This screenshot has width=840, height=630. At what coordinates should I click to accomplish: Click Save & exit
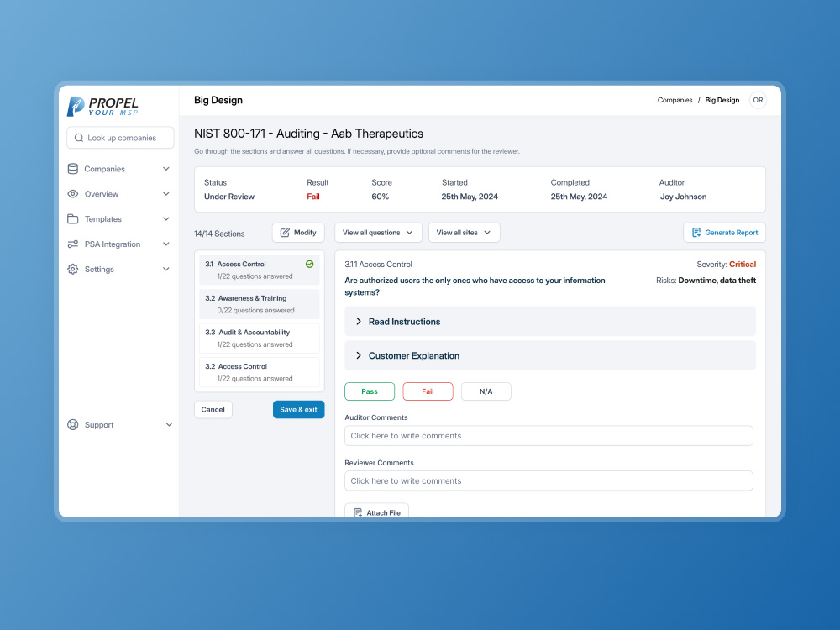(298, 410)
